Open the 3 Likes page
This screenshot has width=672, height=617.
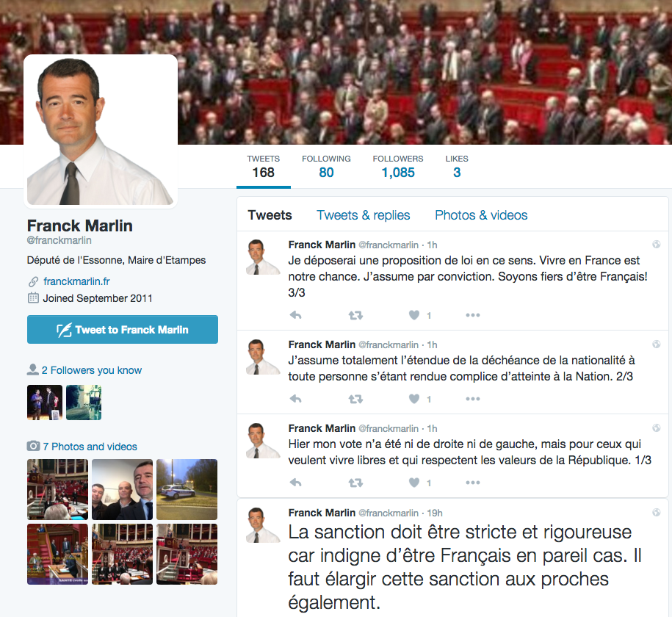[457, 167]
